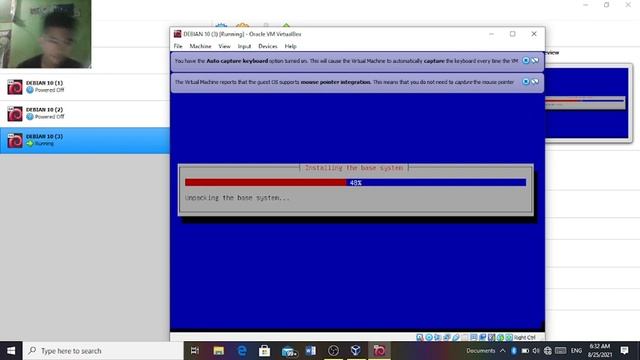This screenshot has width=640, height=360.
Task: Open the Windows Start menu
Action: click(x=11, y=351)
